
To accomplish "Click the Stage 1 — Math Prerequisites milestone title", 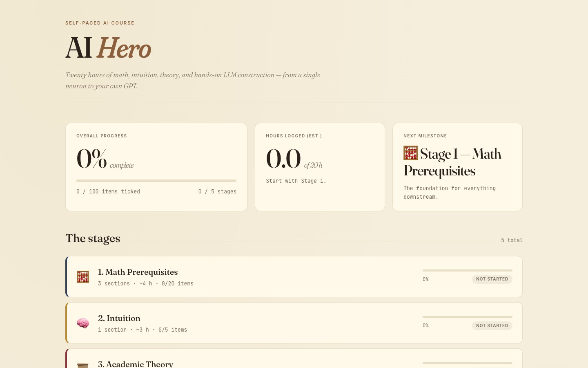I will pos(452,162).
